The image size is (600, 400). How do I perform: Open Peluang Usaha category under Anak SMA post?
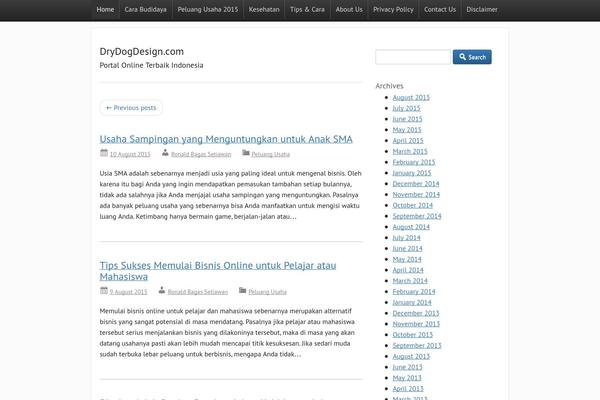(271, 154)
